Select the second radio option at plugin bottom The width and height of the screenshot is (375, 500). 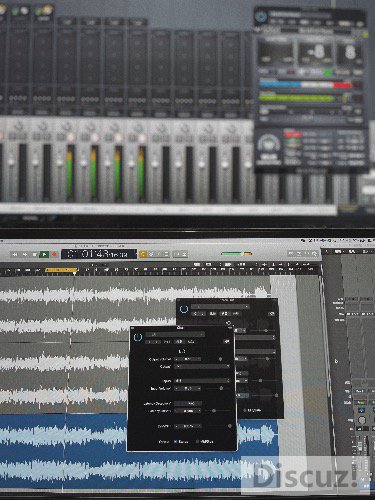point(197,441)
